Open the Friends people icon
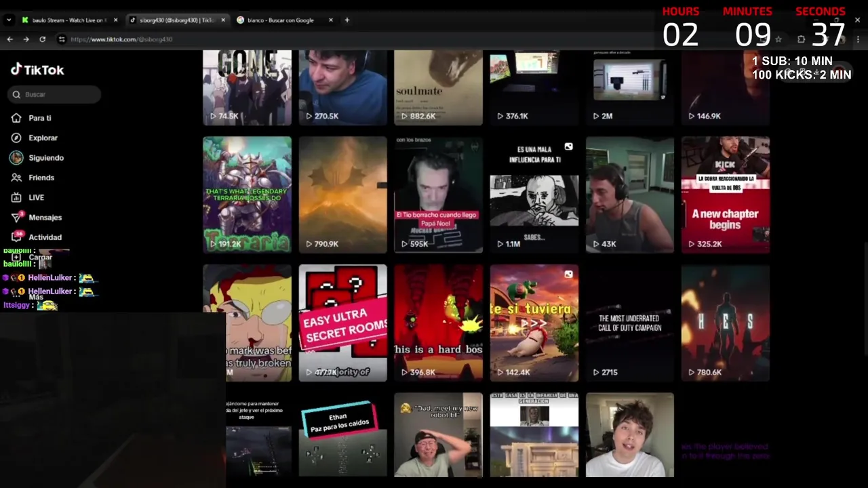This screenshot has width=868, height=488. point(16,178)
